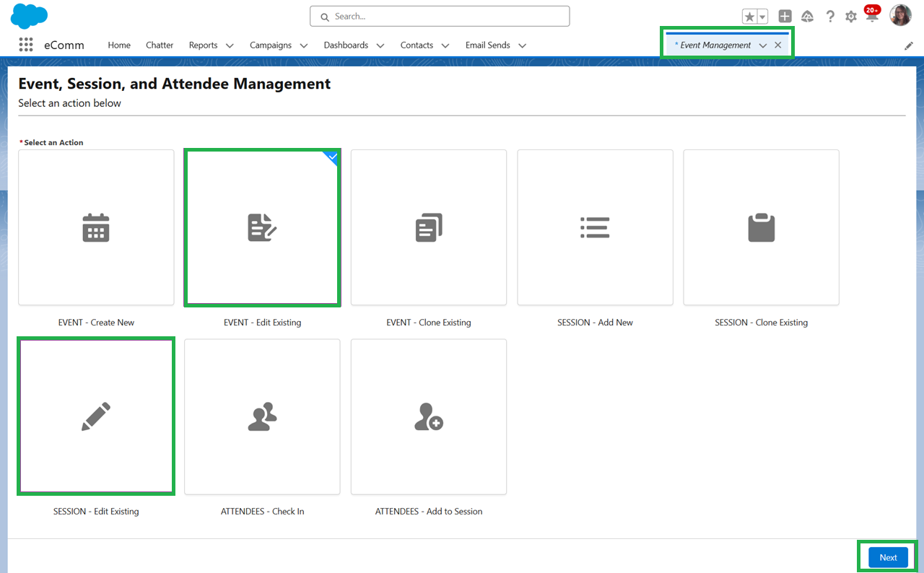Viewport: 924px width, 573px height.
Task: Go to the Home tab
Action: click(x=119, y=45)
